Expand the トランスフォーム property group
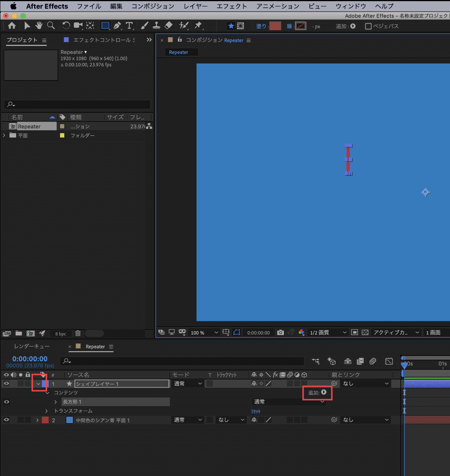The width and height of the screenshot is (450, 476). point(47,411)
